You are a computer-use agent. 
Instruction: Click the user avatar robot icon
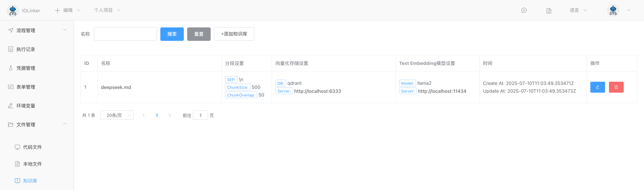tap(613, 11)
